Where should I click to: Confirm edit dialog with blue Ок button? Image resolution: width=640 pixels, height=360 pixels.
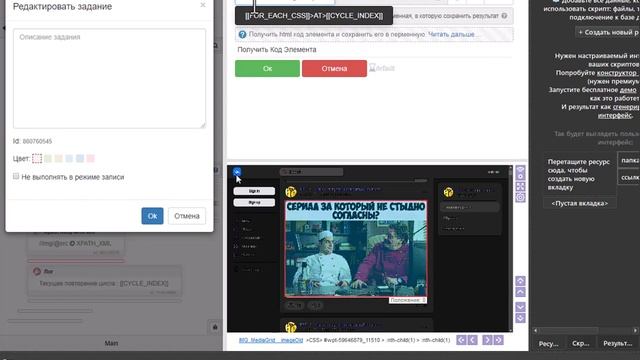point(152,216)
